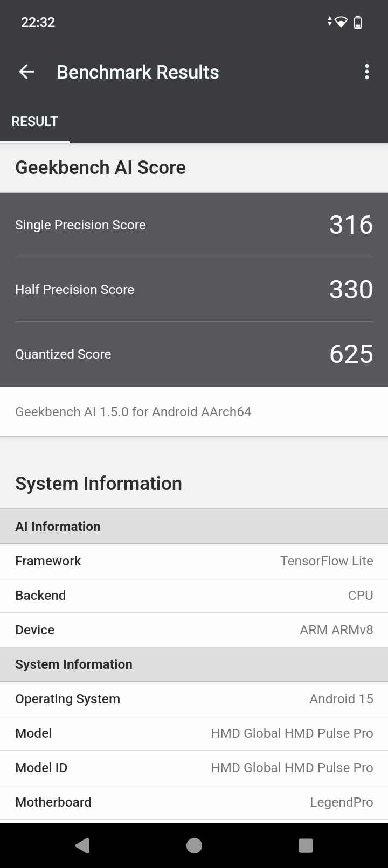The image size is (388, 868).
Task: Select the Quantized Score value 625
Action: click(351, 354)
